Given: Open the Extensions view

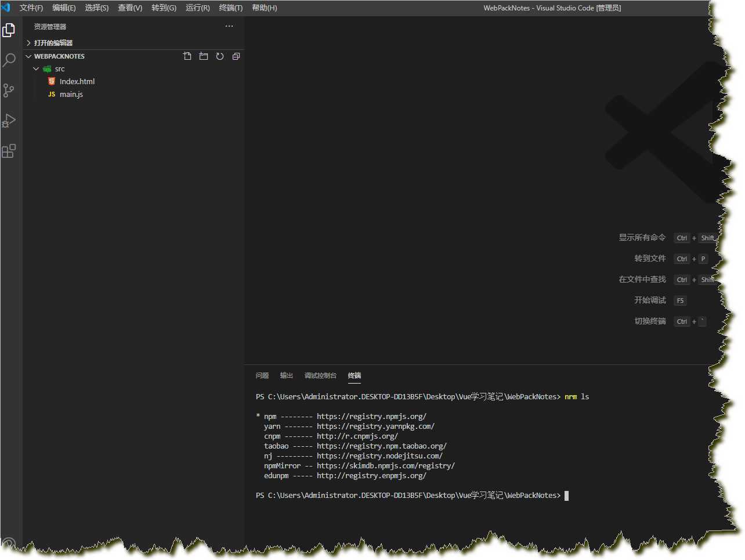Looking at the screenshot, I should tap(9, 151).
